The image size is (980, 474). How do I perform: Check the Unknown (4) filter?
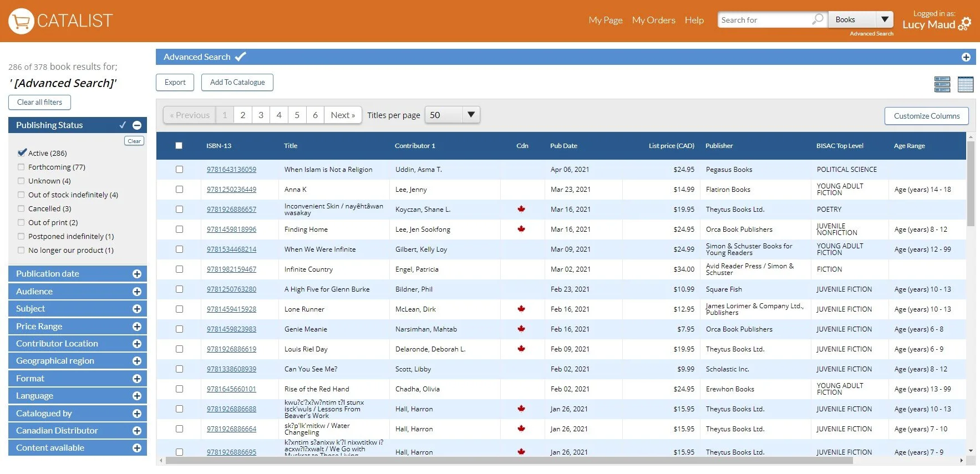pos(21,181)
